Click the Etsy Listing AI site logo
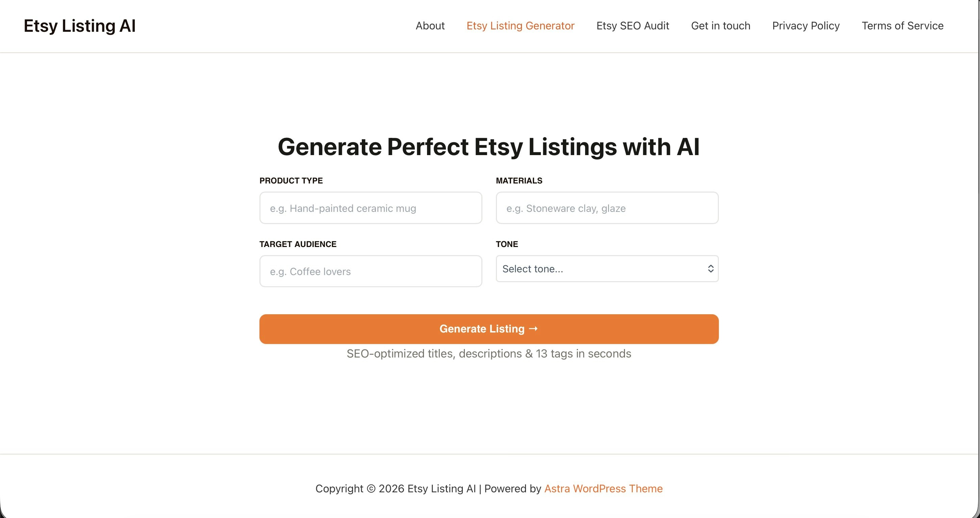980x518 pixels. 79,25
